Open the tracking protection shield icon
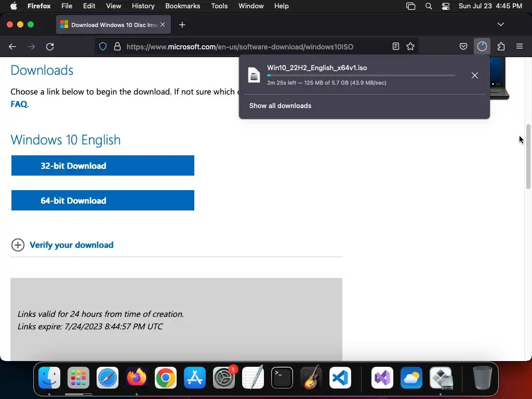The height and width of the screenshot is (399, 532). coord(103,46)
